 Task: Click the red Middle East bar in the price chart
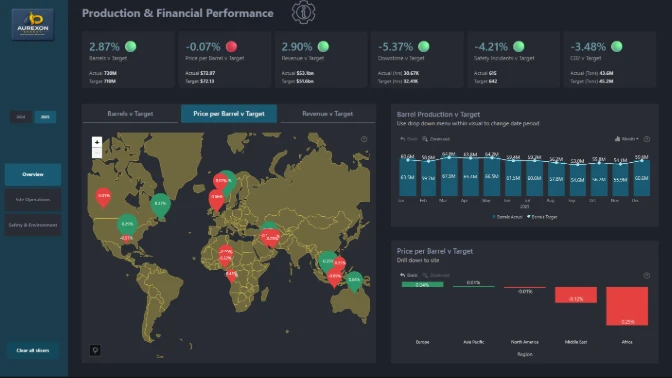(576, 295)
